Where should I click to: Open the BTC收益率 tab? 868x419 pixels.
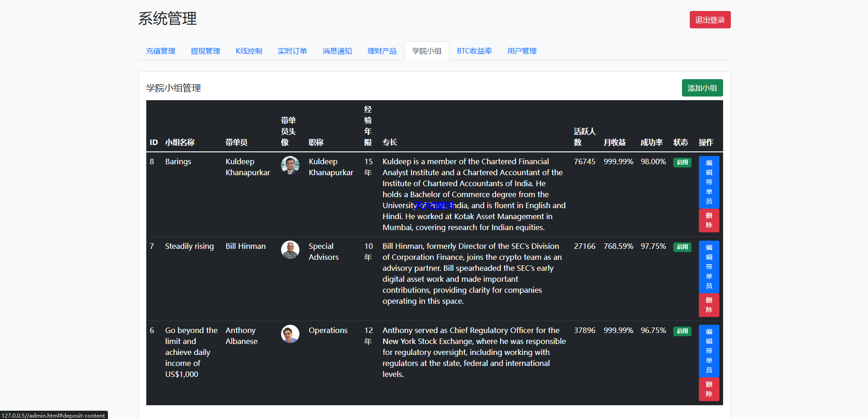click(x=474, y=51)
